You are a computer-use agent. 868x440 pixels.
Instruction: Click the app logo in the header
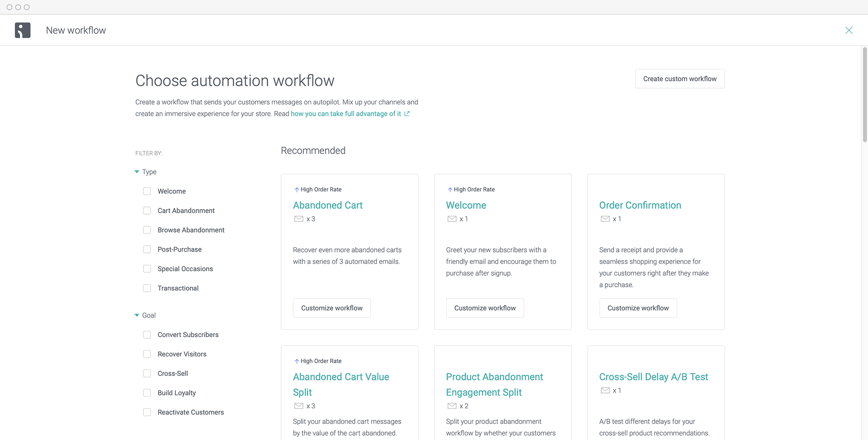pos(23,30)
